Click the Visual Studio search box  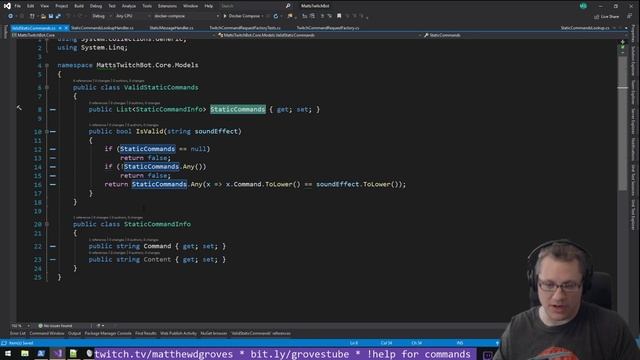[x=255, y=6]
